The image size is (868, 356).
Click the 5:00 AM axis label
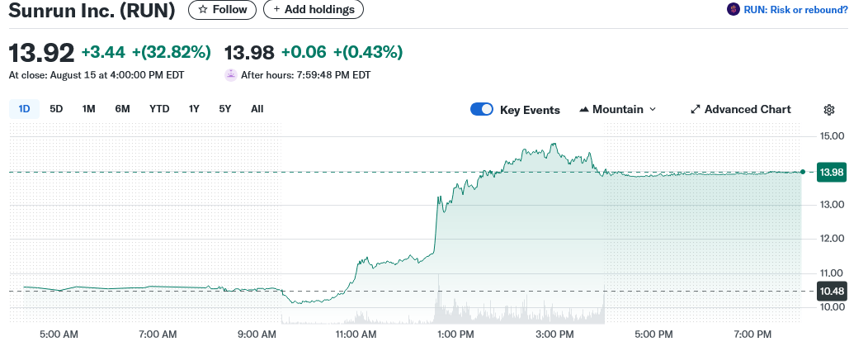[x=59, y=335]
